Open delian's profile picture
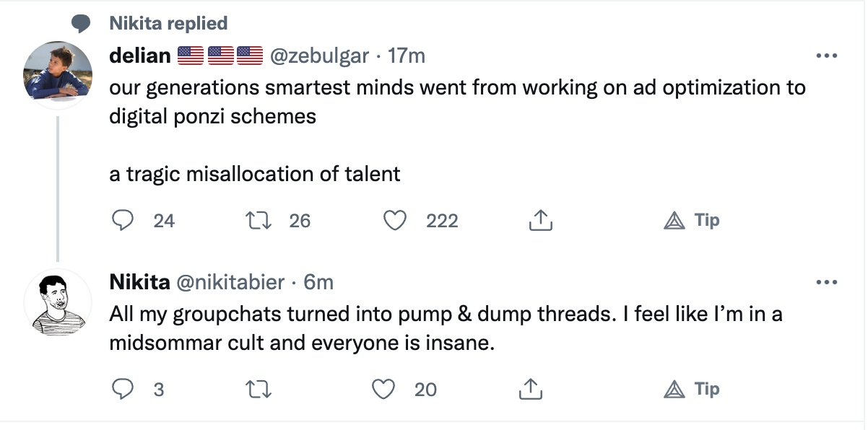Image resolution: width=868 pixels, height=430 pixels. tap(57, 74)
